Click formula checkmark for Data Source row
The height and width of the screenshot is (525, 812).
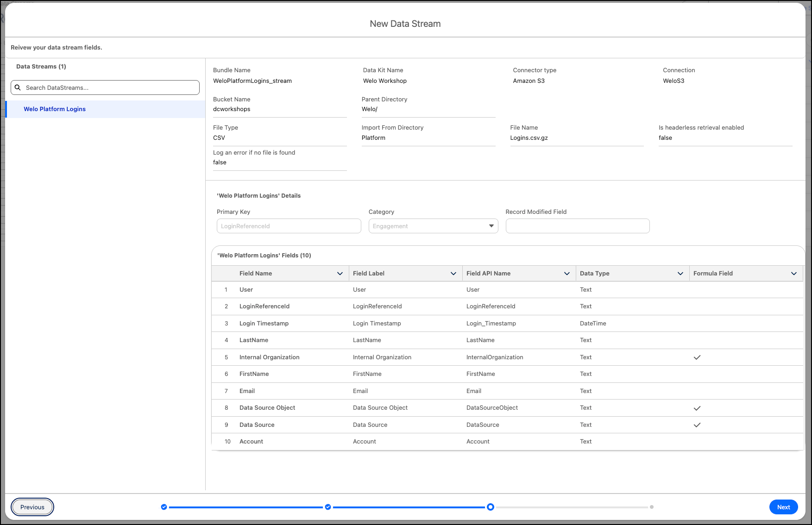click(697, 425)
